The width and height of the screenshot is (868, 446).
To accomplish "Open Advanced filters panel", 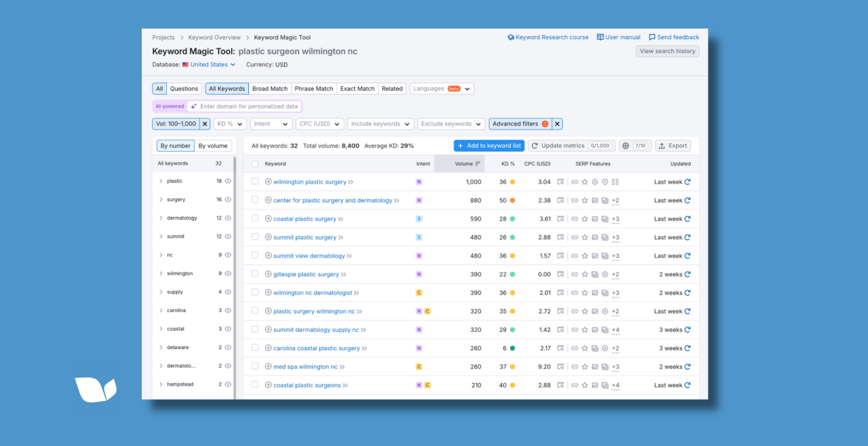I will tap(520, 124).
